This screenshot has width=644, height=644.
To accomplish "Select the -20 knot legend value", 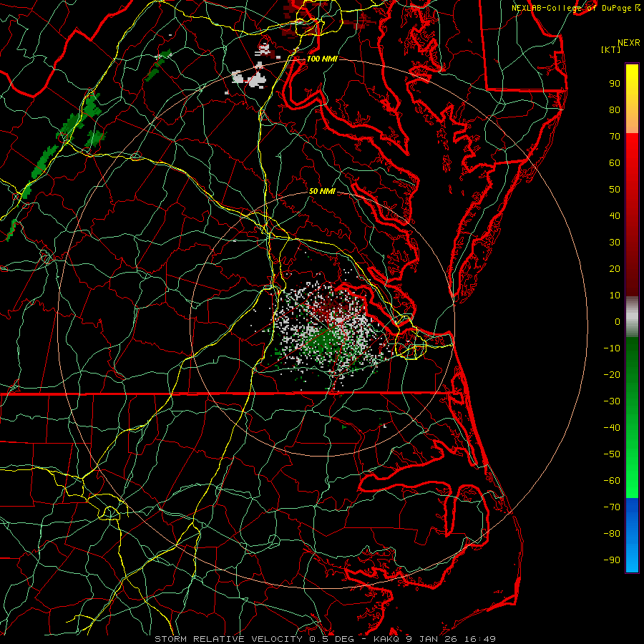I will click(612, 374).
